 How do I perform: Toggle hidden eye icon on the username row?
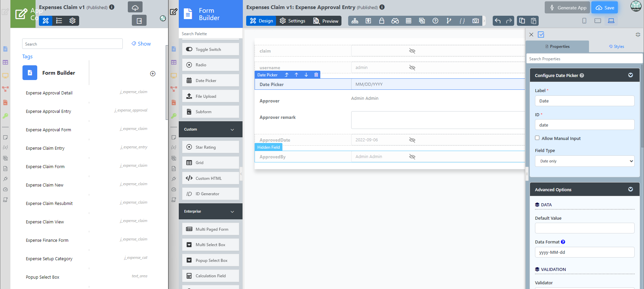pos(412,68)
